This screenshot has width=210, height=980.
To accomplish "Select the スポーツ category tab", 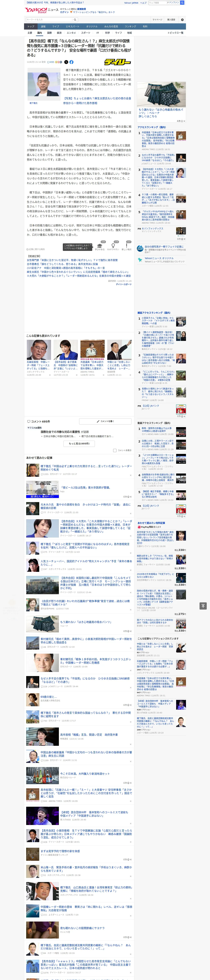I will pyautogui.click(x=85, y=33).
